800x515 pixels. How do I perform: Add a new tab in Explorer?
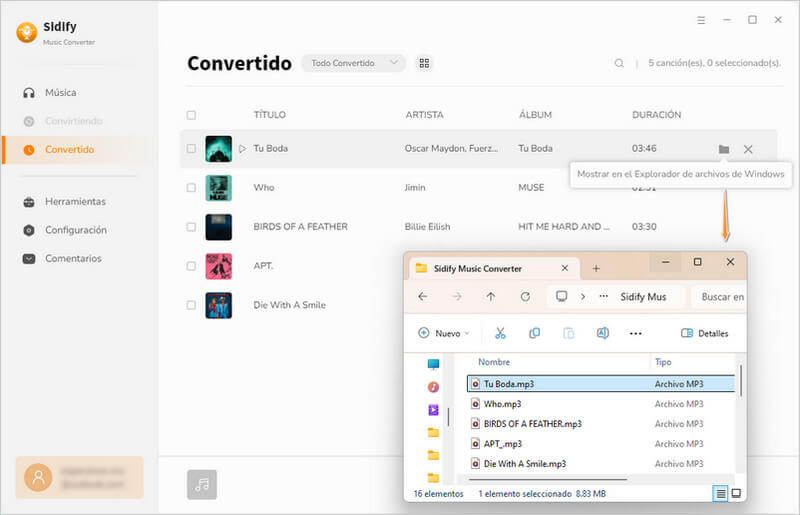click(596, 268)
